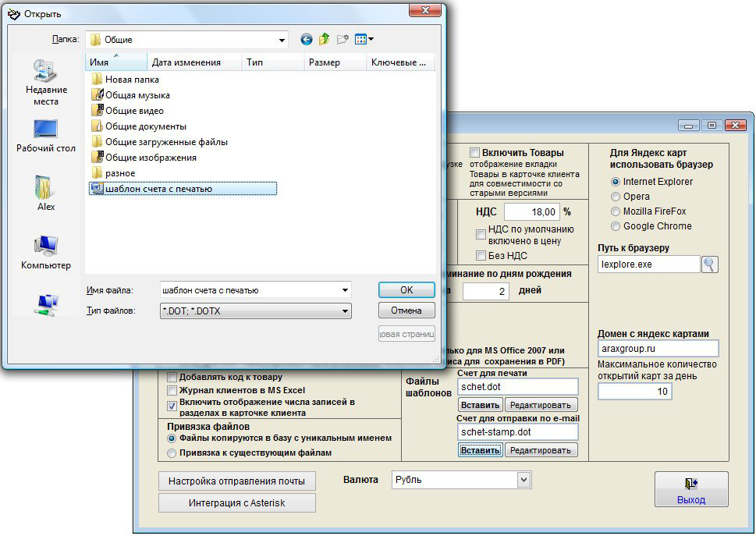
Task: Click schet.dot template field
Action: click(x=517, y=386)
